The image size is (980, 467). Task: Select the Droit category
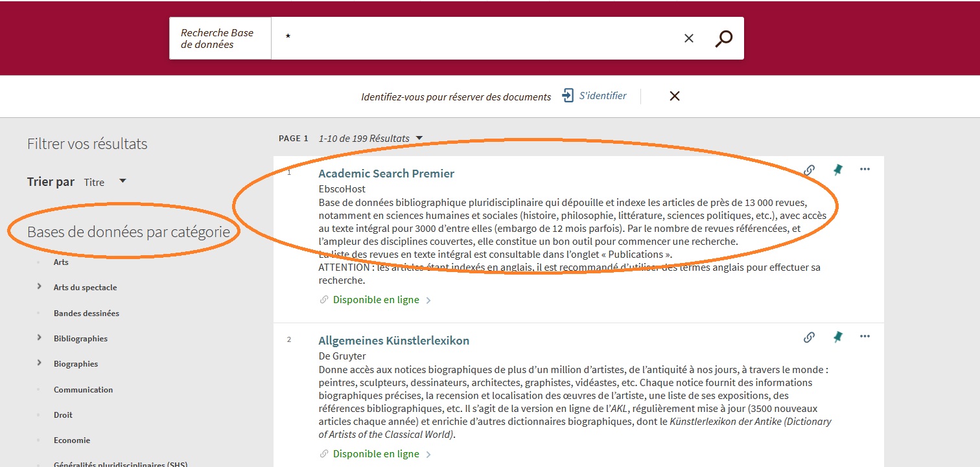(x=63, y=415)
